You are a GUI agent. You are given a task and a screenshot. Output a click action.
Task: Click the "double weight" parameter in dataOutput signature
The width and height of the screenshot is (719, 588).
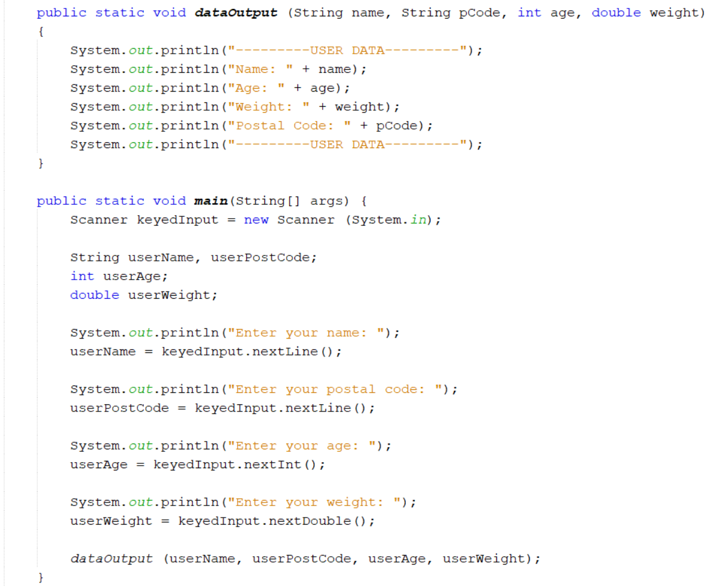pyautogui.click(x=645, y=13)
